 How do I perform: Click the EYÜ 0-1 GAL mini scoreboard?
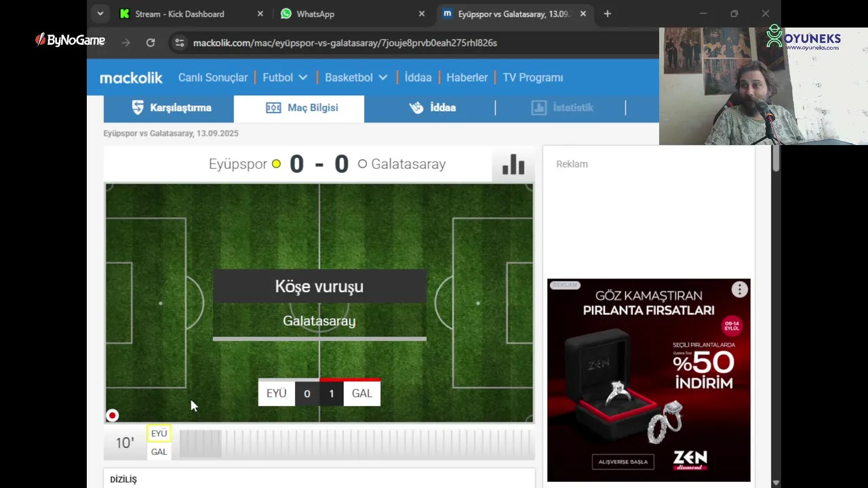coord(319,393)
